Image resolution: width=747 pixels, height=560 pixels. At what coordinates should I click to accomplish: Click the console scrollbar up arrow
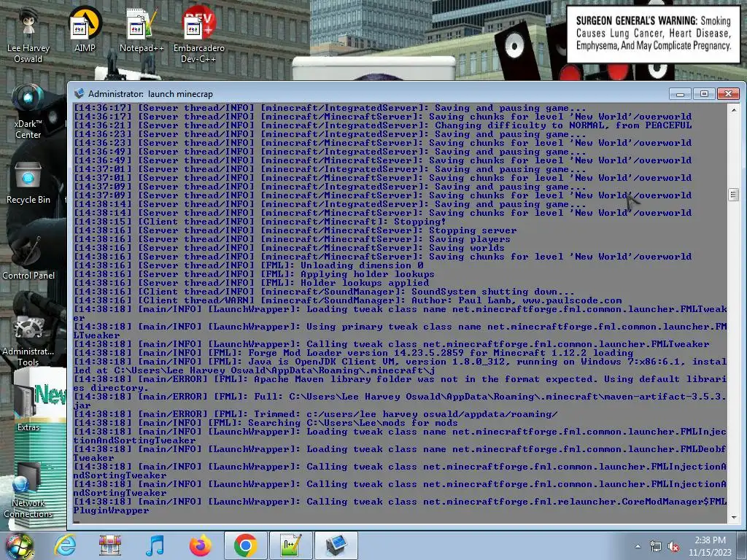[734, 109]
